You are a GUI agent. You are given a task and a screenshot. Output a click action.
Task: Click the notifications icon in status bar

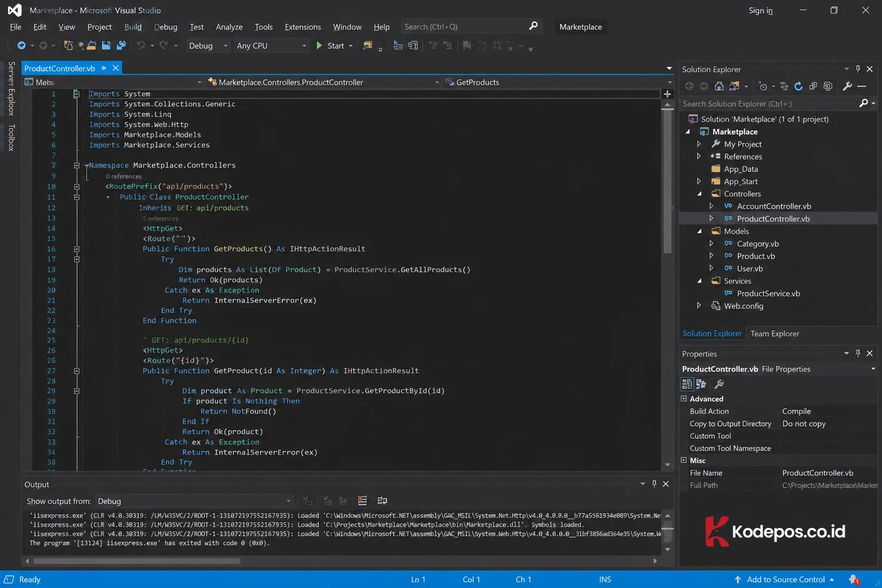pyautogui.click(x=854, y=579)
